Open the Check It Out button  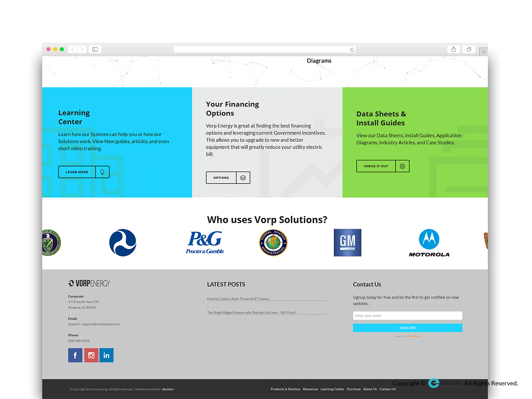383,166
